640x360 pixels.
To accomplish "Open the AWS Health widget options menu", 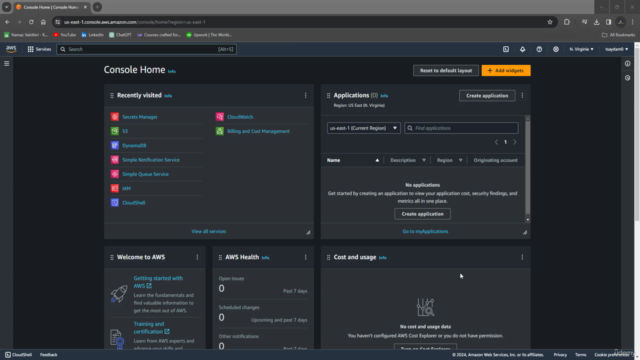I will pyautogui.click(x=305, y=257).
